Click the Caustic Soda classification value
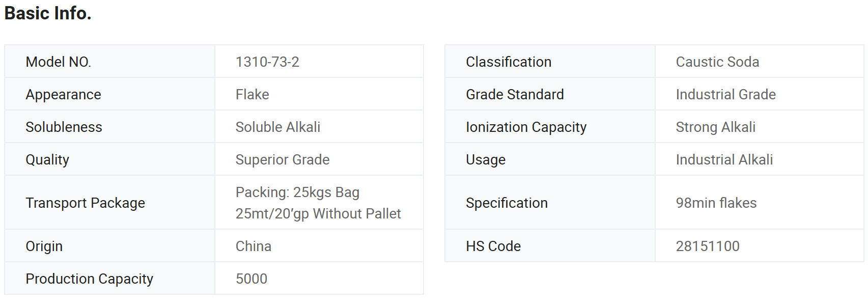This screenshot has width=868, height=304. 717,62
